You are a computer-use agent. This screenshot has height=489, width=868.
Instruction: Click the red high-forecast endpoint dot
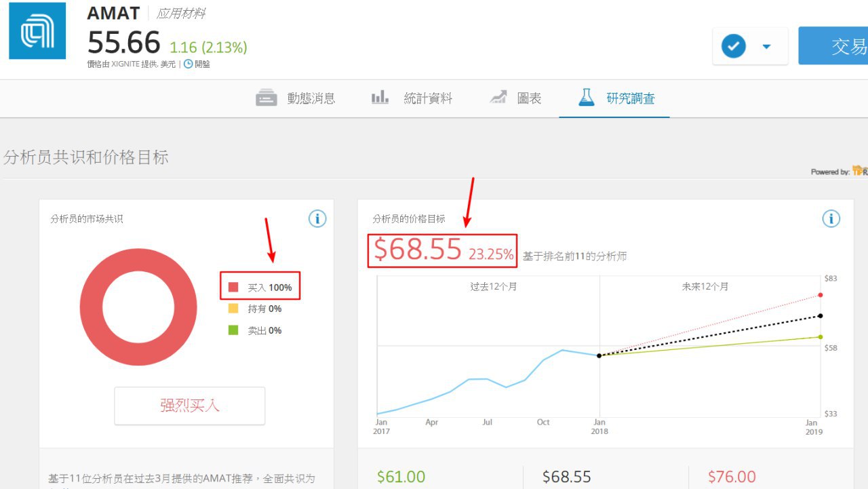[821, 295]
